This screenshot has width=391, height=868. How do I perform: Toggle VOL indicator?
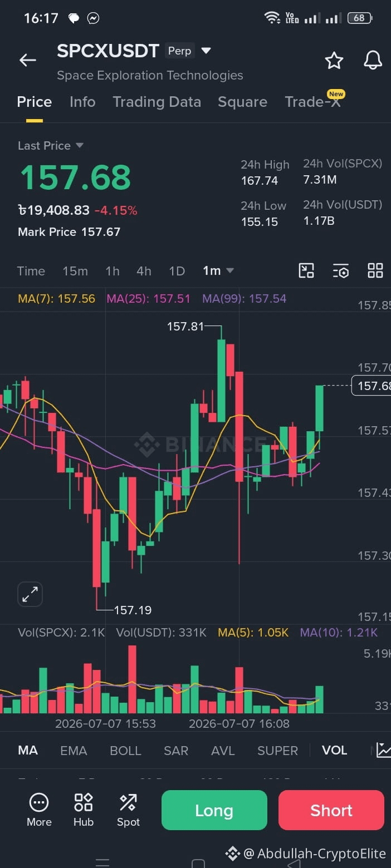334,750
